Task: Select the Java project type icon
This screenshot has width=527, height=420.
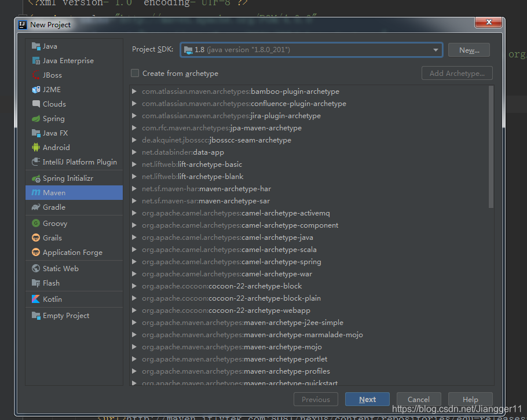Action: (36, 46)
